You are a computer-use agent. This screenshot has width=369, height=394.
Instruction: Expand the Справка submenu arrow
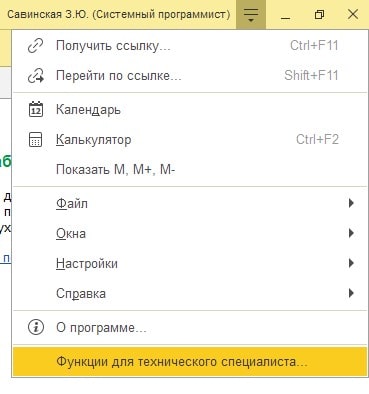pos(351,293)
